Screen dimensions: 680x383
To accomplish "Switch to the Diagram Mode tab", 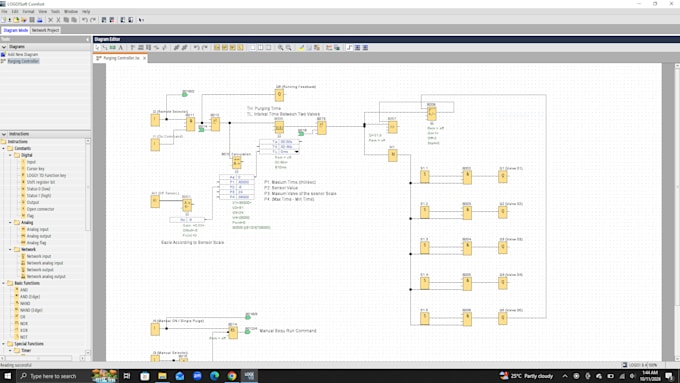I will [x=16, y=30].
